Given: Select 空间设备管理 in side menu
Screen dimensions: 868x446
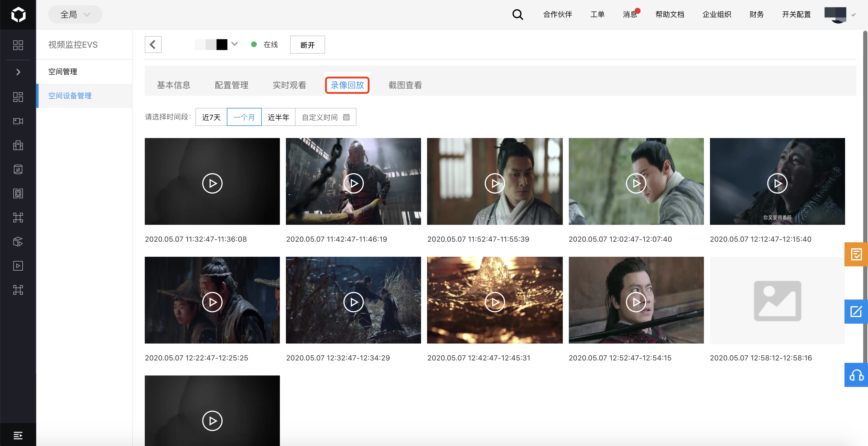Looking at the screenshot, I should (84, 96).
